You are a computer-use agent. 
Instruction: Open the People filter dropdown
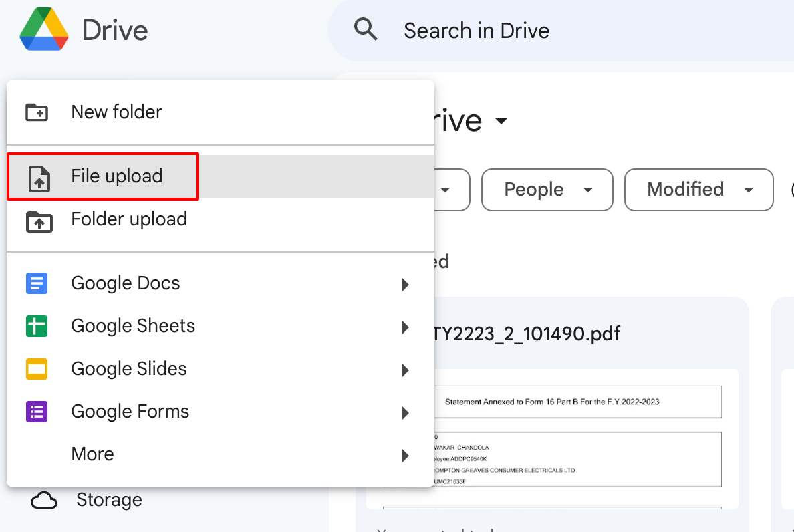click(x=547, y=190)
